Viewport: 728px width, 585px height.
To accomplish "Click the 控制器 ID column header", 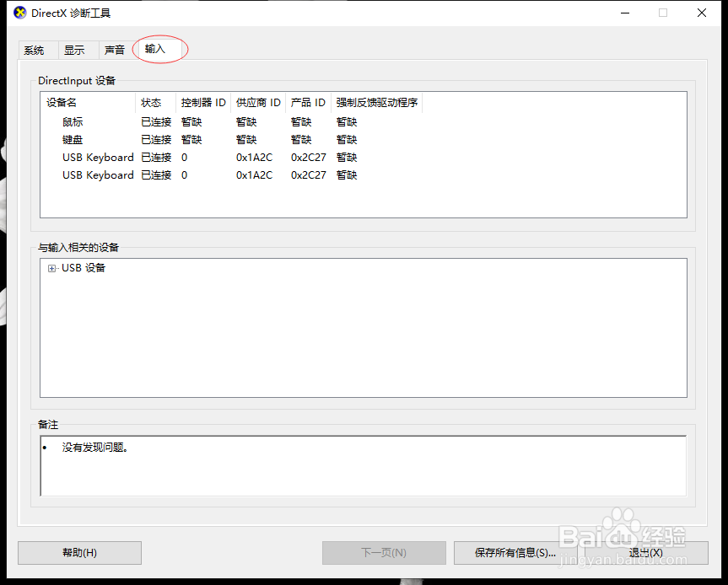I will [203, 103].
